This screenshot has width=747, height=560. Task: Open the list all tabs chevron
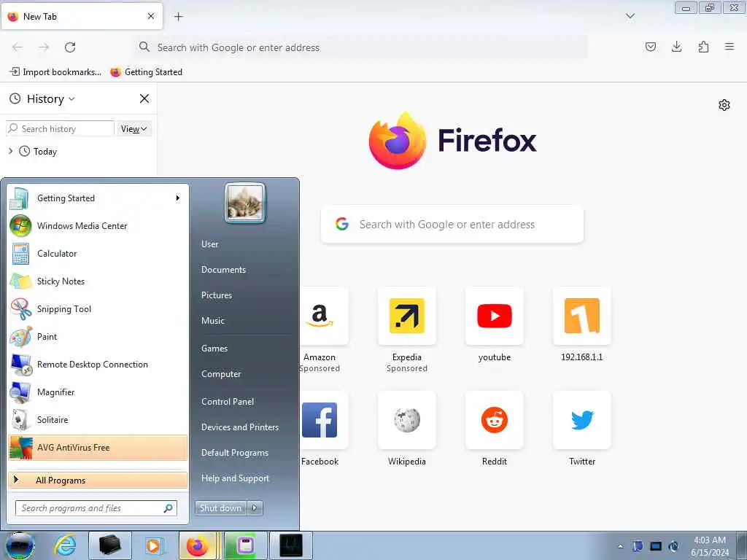pyautogui.click(x=630, y=17)
